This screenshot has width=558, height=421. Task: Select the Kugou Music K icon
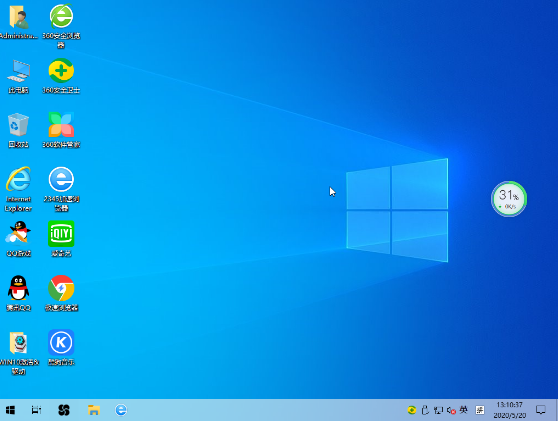[x=61, y=342]
